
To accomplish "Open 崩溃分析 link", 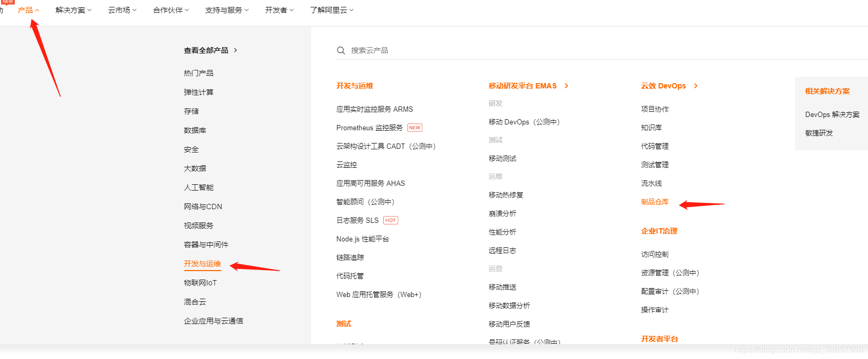I will pos(502,213).
